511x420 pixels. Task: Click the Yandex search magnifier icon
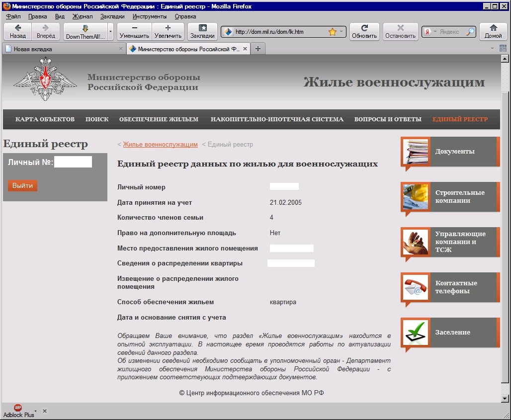[x=470, y=32]
